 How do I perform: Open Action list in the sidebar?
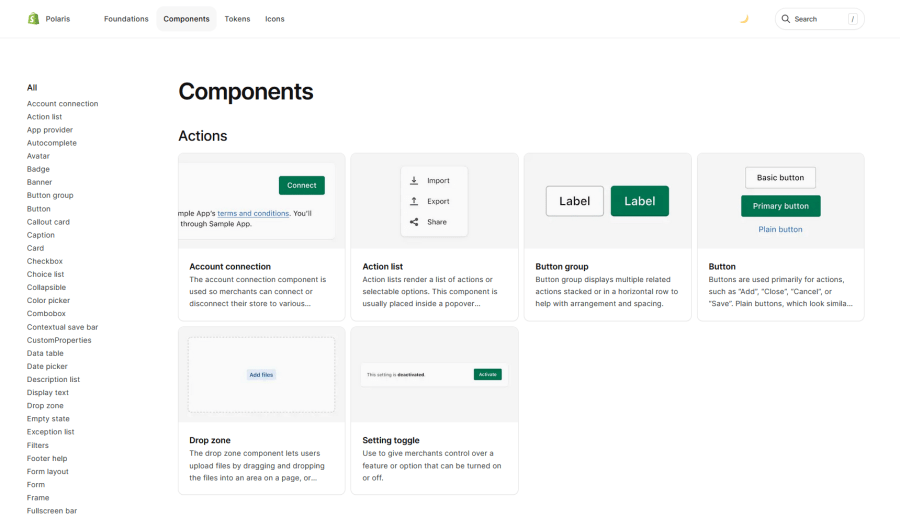pyautogui.click(x=44, y=116)
